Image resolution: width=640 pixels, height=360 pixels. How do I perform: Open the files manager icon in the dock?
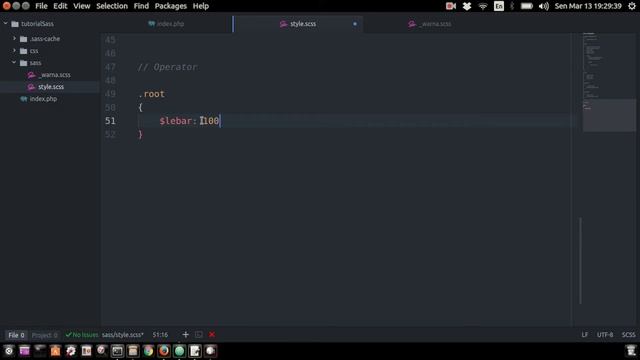pyautogui.click(x=133, y=351)
